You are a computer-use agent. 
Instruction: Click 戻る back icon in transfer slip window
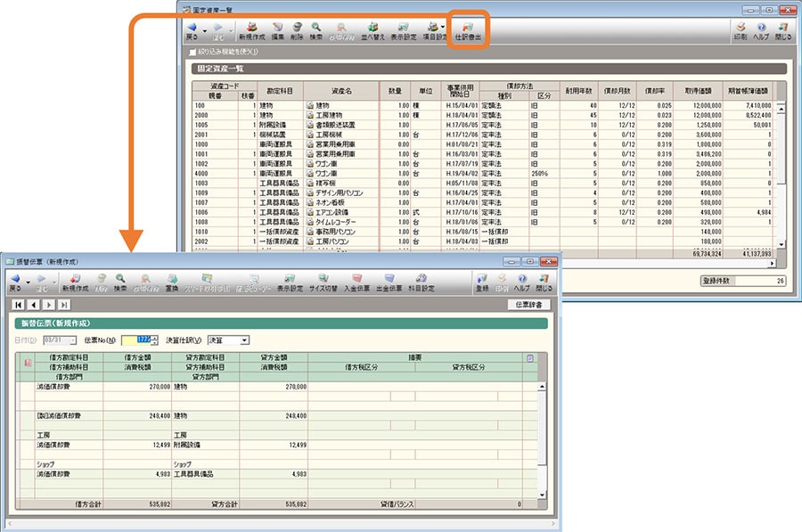15,282
